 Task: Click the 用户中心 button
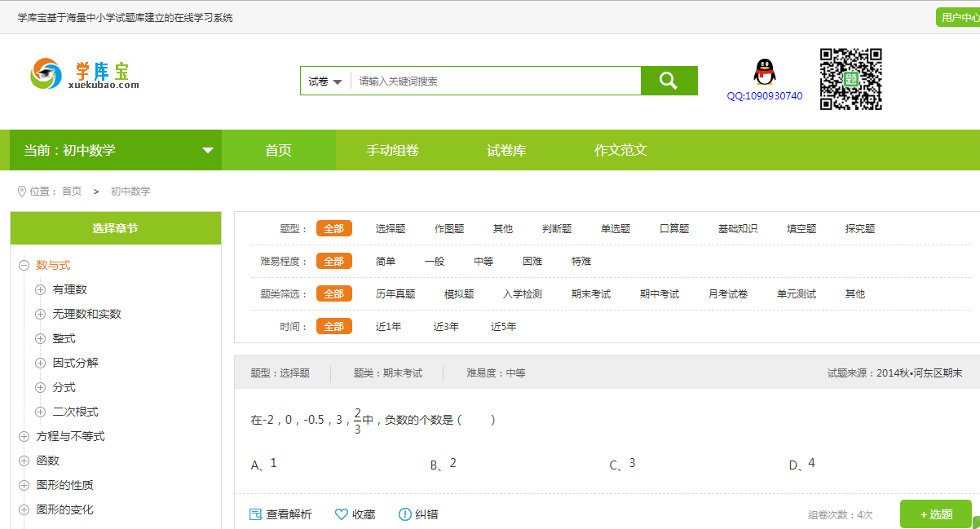click(x=959, y=17)
